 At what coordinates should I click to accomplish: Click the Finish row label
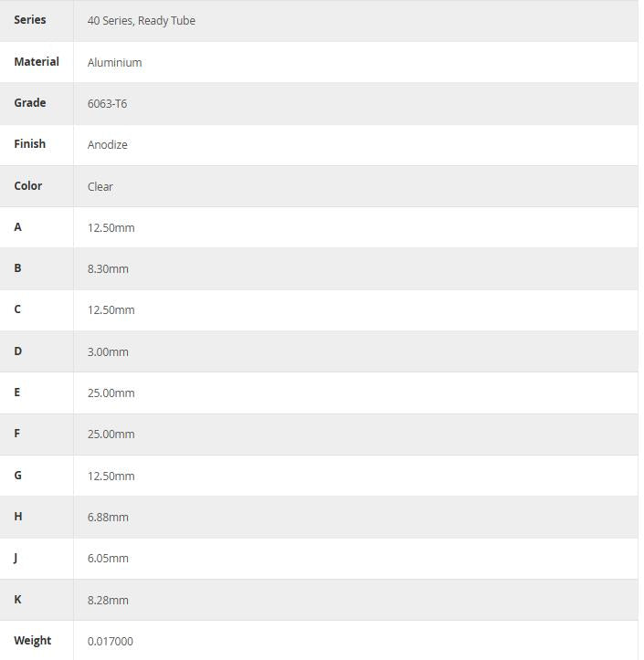click(30, 144)
